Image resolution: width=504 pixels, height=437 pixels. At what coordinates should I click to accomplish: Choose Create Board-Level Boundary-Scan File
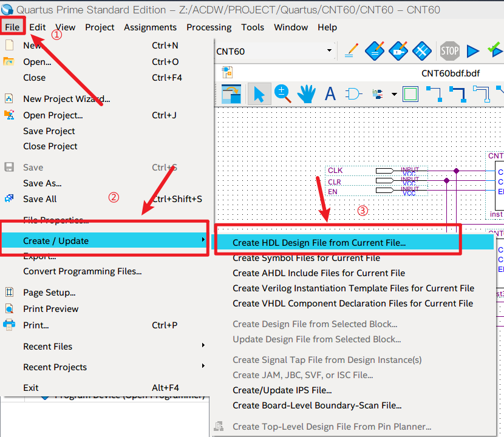[317, 405]
